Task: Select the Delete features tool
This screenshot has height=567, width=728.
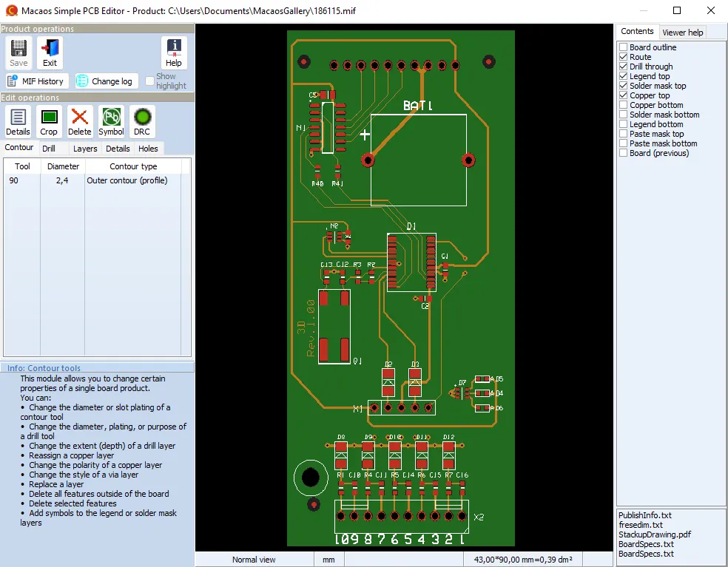Action: 80,121
